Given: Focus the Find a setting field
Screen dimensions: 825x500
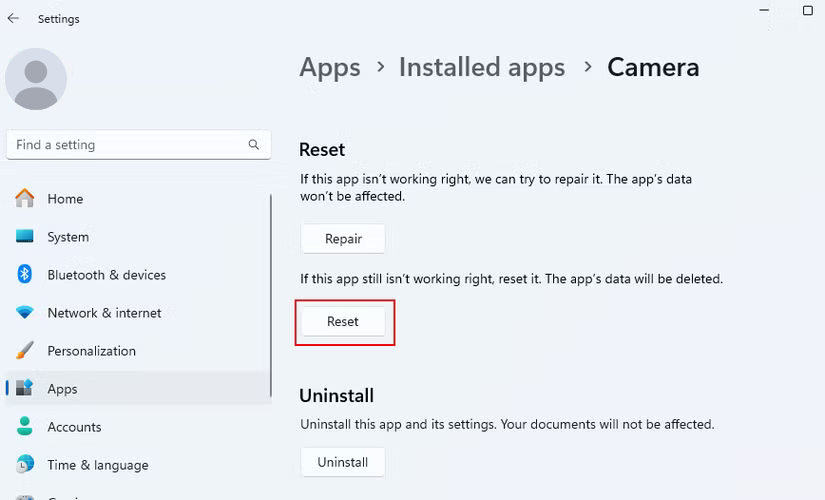Looking at the screenshot, I should click(125, 145).
